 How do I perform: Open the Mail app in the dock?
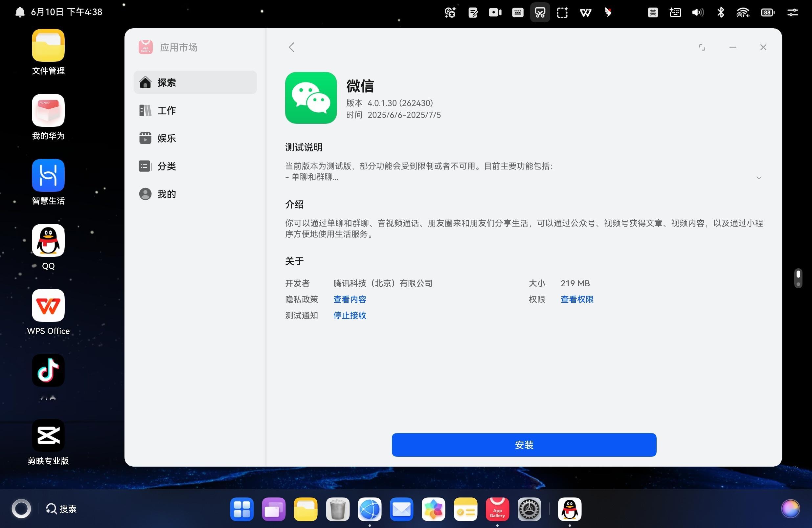tap(401, 509)
